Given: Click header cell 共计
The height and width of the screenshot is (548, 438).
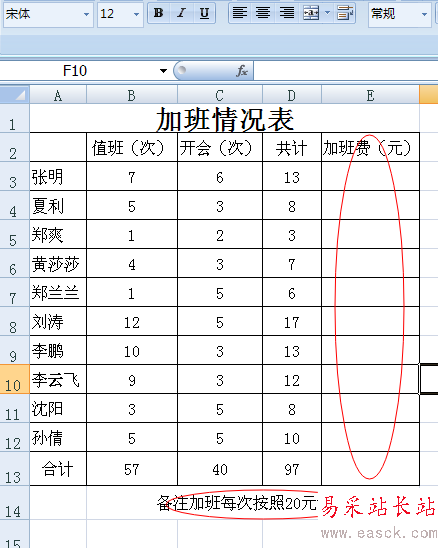Looking at the screenshot, I should pyautogui.click(x=292, y=147).
